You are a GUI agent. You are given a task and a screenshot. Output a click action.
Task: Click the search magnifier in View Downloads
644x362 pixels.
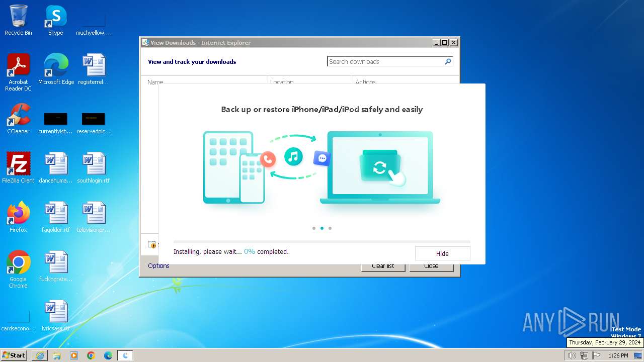tap(448, 61)
